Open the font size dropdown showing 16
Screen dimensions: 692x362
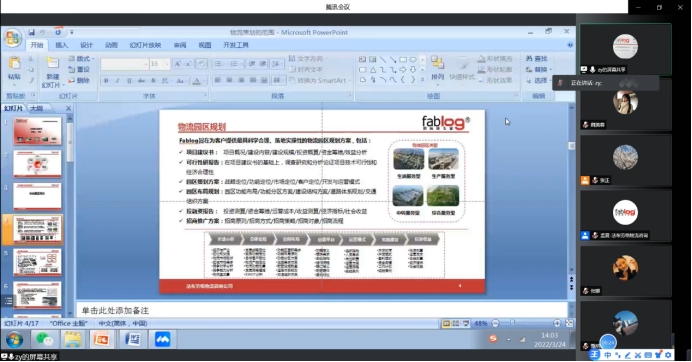[x=159, y=64]
